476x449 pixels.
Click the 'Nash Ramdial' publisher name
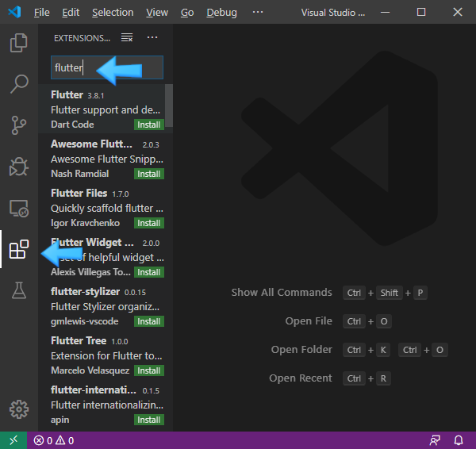point(79,174)
